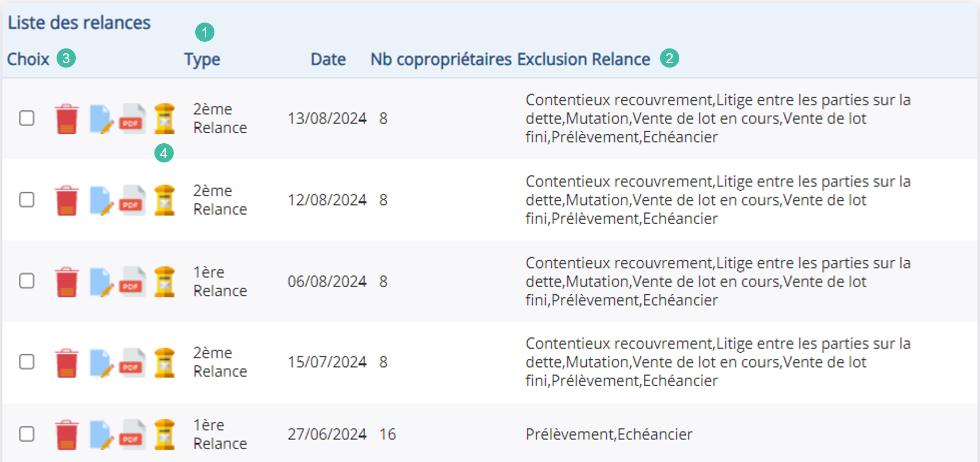Check the box for 27/06/2024 relance
This screenshot has height=462, width=980.
(x=27, y=434)
